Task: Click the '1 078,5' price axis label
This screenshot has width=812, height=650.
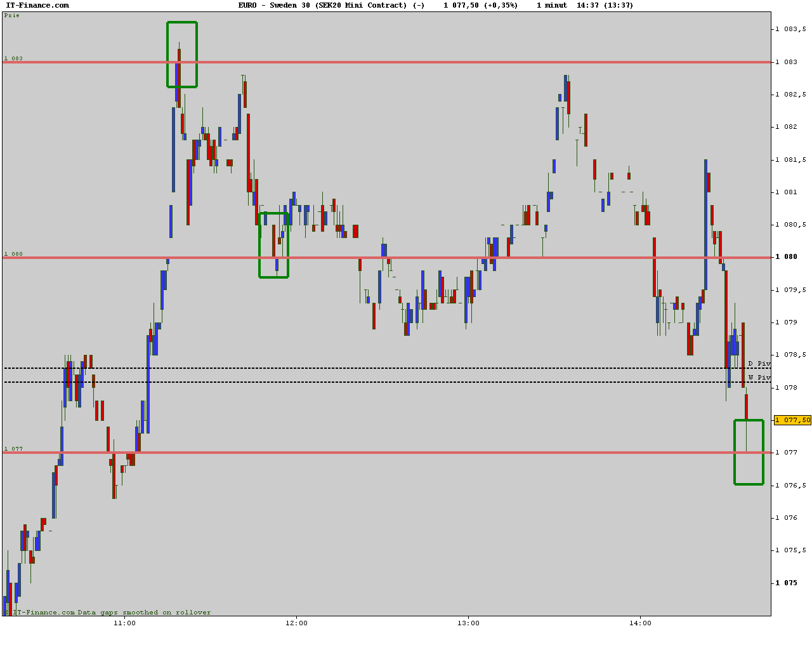Action: [x=791, y=355]
